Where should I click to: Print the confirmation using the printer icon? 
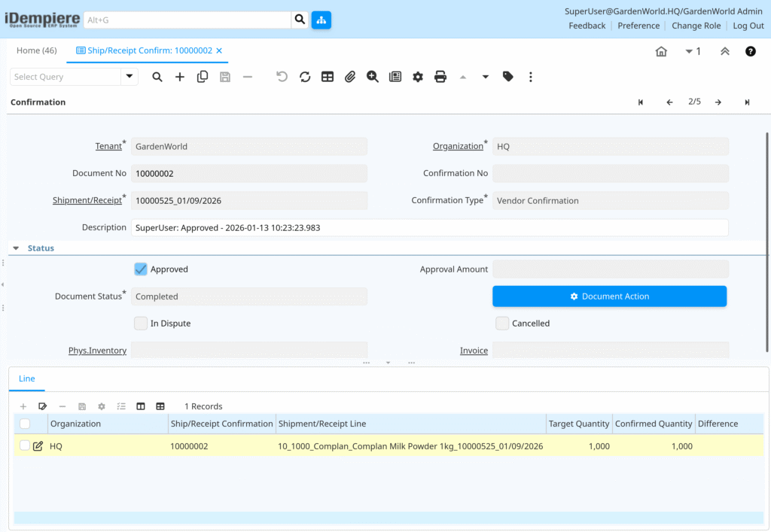[x=440, y=77]
